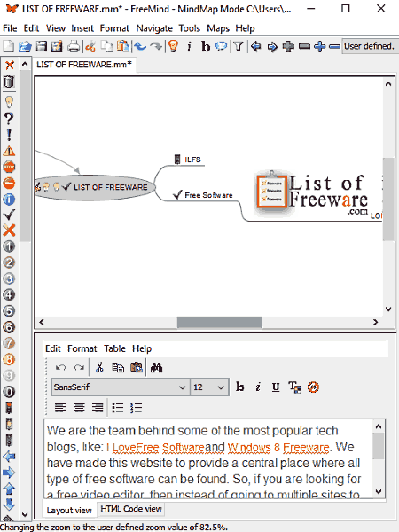The image size is (399, 532).
Task: Cut the selected node with the scissors icon in the main toolbar
Action: (x=90, y=46)
